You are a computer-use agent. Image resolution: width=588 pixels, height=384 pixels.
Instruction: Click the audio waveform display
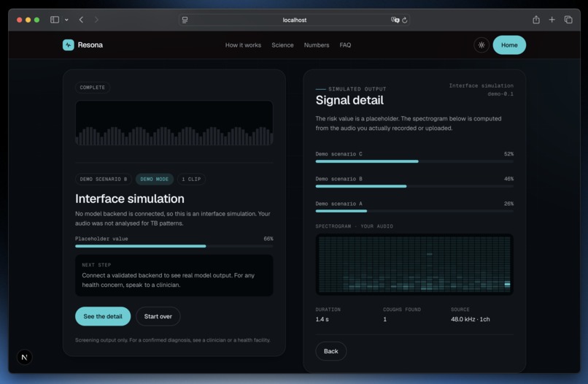click(x=174, y=123)
